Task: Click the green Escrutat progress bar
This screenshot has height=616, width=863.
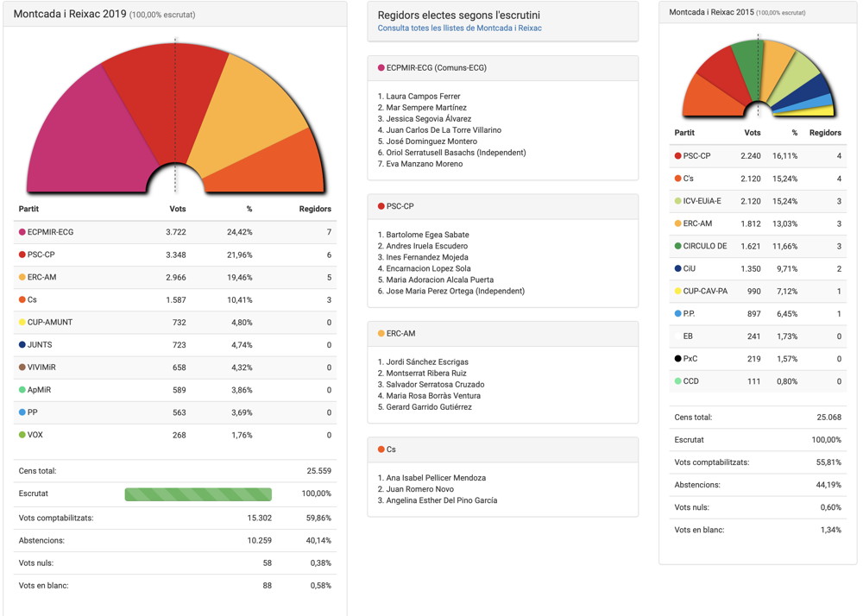Action: click(198, 494)
